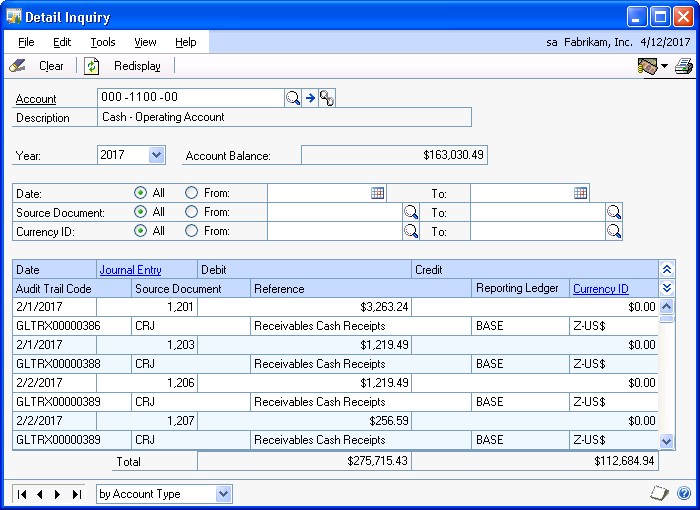This screenshot has height=510, width=700.
Task: Click the journal entry 1,206 cell
Action: [x=147, y=383]
